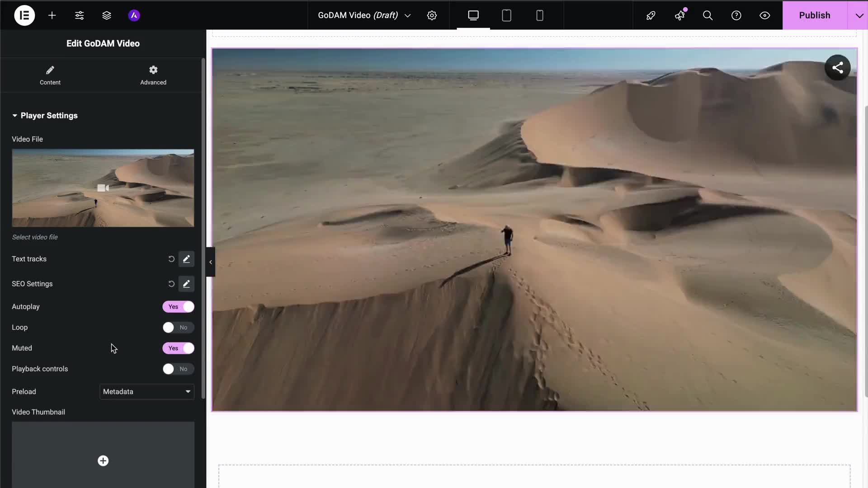Collapse the Player Settings section
Screen dimensions: 868x488
[45, 116]
